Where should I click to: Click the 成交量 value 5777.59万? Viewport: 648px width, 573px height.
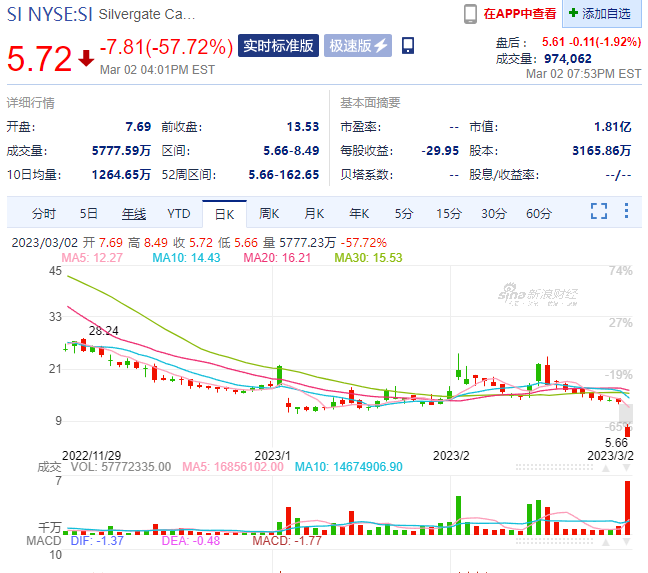point(122,150)
